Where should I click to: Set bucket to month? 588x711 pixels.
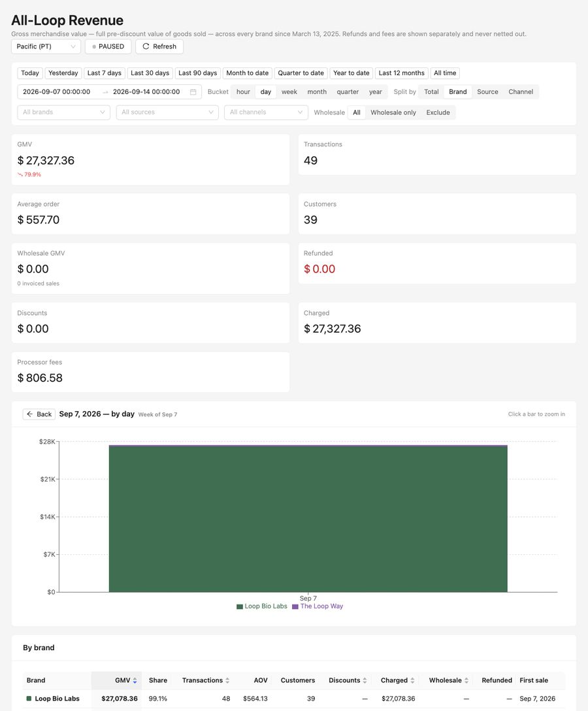click(317, 91)
